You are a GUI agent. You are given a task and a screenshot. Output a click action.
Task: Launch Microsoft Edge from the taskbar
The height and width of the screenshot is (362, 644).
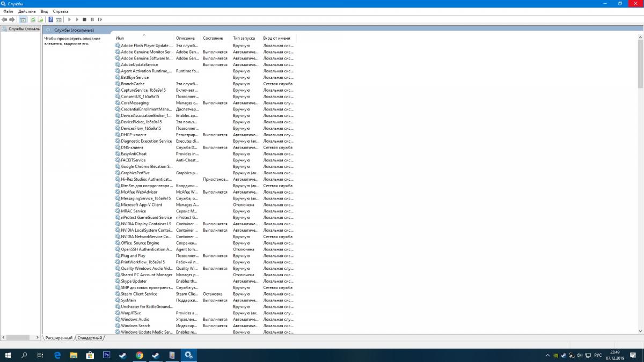pyautogui.click(x=57, y=355)
